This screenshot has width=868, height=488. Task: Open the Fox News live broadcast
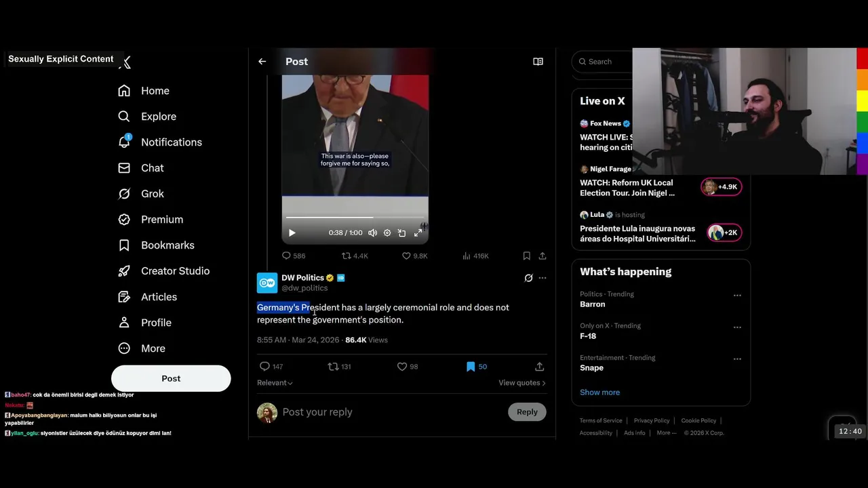point(606,136)
